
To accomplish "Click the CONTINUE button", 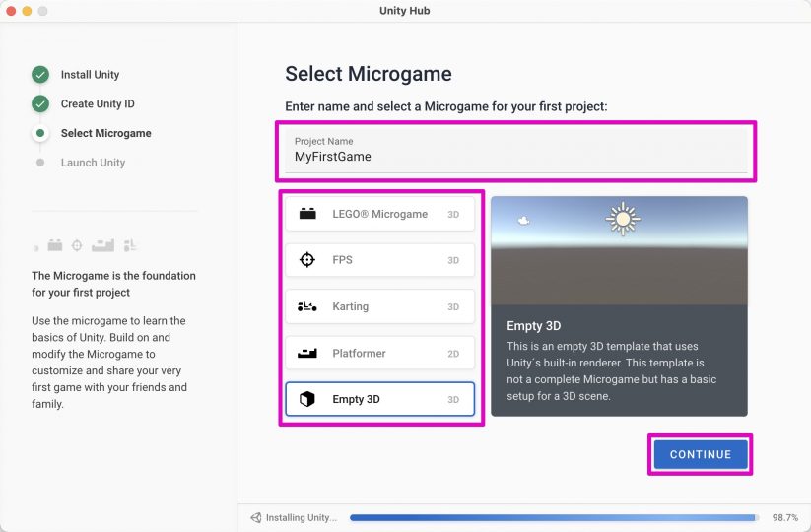I will point(701,454).
